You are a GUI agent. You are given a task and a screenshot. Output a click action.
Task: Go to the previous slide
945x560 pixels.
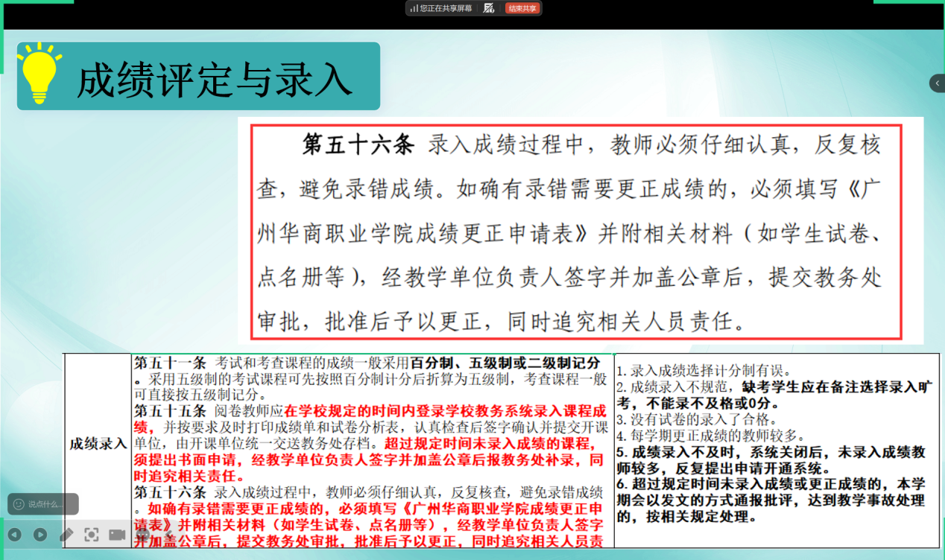(14, 534)
